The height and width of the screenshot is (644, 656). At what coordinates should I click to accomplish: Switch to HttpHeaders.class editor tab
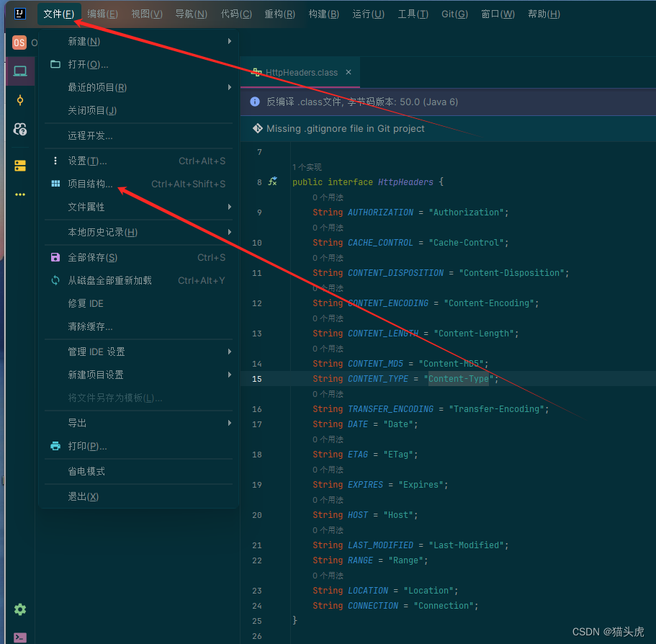coord(301,72)
